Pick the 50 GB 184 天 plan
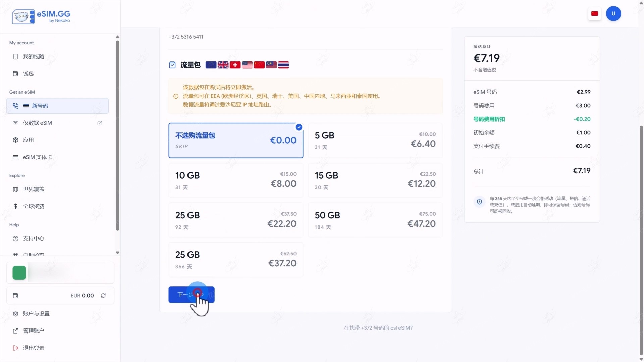This screenshot has height=362, width=644. coord(375,220)
